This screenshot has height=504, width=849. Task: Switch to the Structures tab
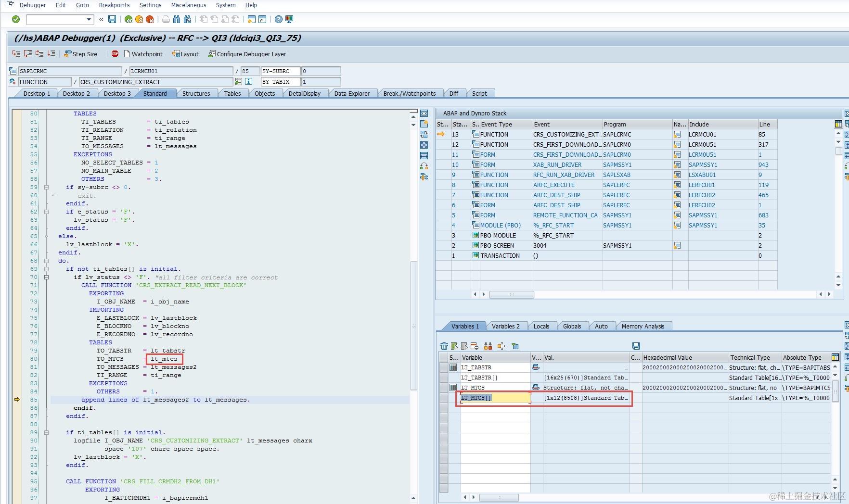click(x=196, y=93)
